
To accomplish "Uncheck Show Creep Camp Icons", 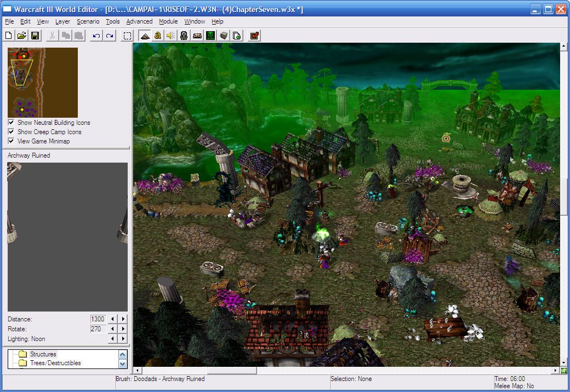I will 12,132.
